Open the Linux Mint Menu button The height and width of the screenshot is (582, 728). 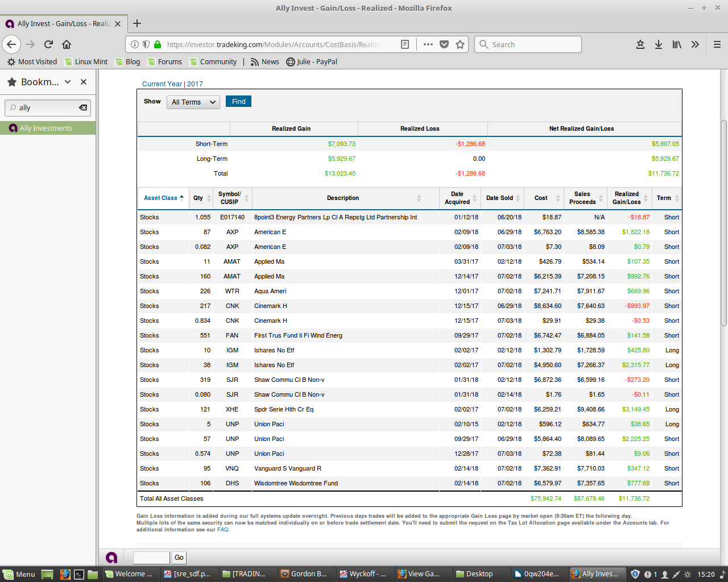pos(19,574)
